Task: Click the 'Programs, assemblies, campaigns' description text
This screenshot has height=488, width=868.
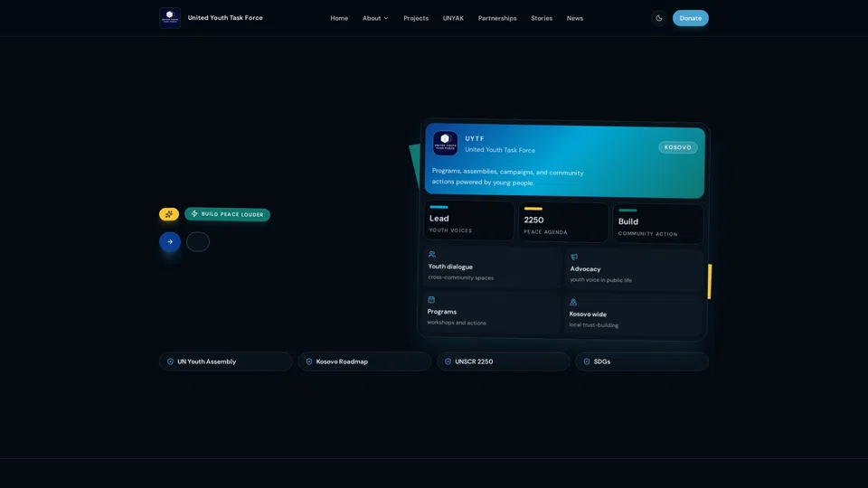Action: [507, 177]
